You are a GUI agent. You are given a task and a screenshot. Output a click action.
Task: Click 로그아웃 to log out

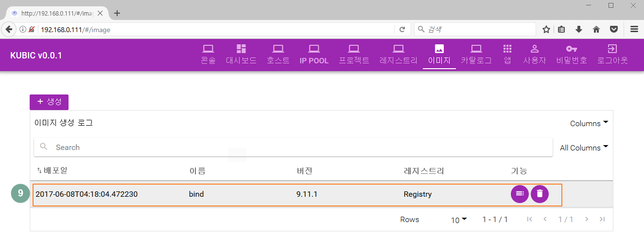612,54
